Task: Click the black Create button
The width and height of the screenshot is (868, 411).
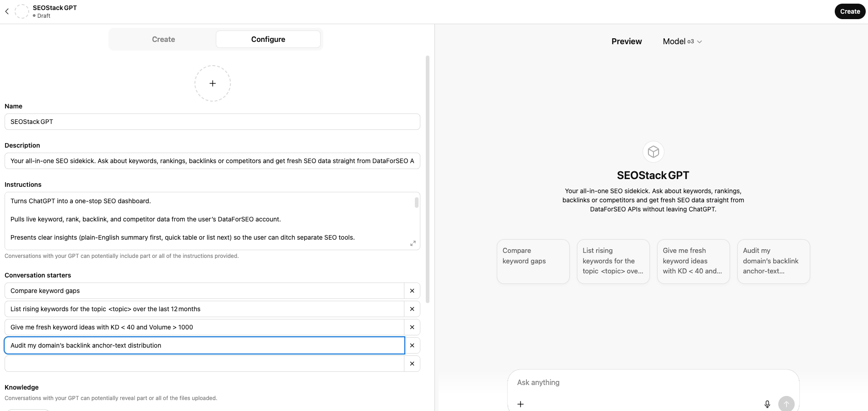Action: point(850,11)
